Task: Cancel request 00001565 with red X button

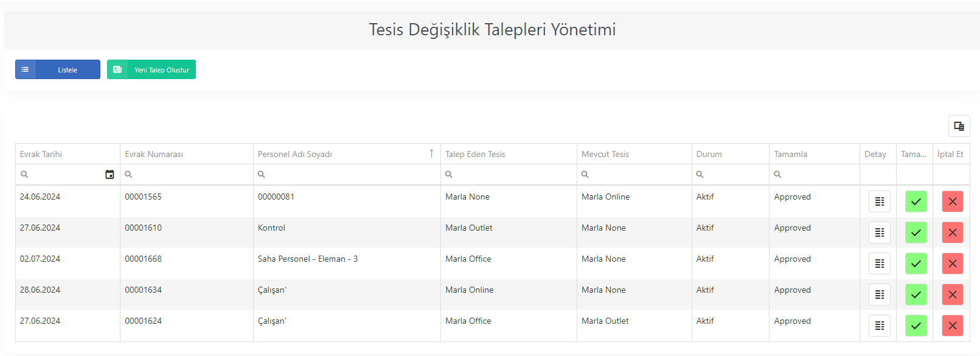Action: click(x=952, y=201)
